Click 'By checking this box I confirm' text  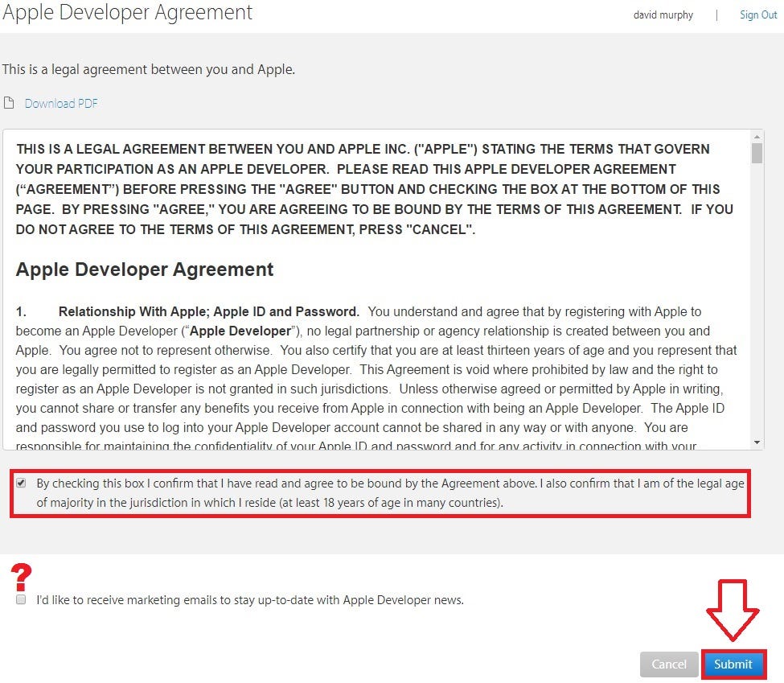tap(391, 493)
